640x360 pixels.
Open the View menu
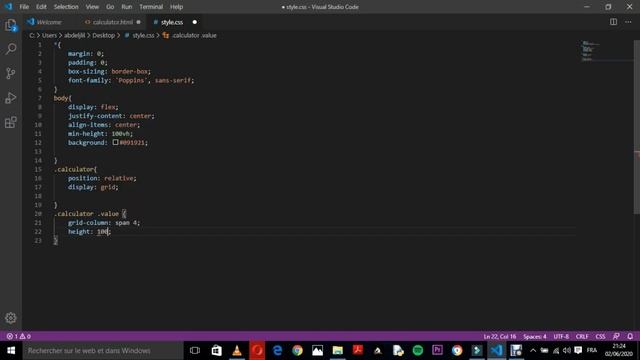pyautogui.click(x=92, y=7)
